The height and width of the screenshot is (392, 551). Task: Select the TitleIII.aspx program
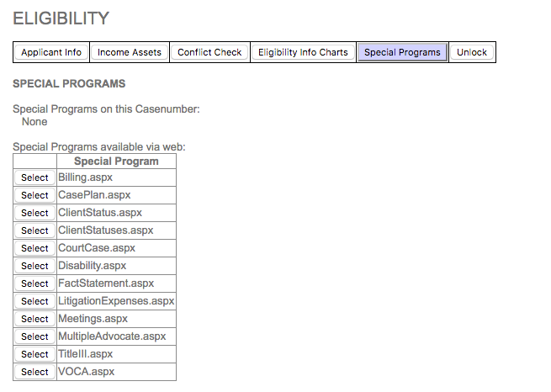tap(34, 354)
